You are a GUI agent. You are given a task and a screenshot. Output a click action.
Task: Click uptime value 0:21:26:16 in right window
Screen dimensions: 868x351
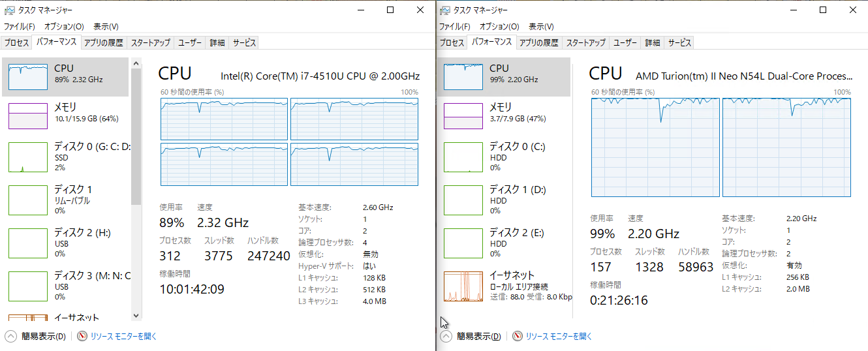click(619, 301)
